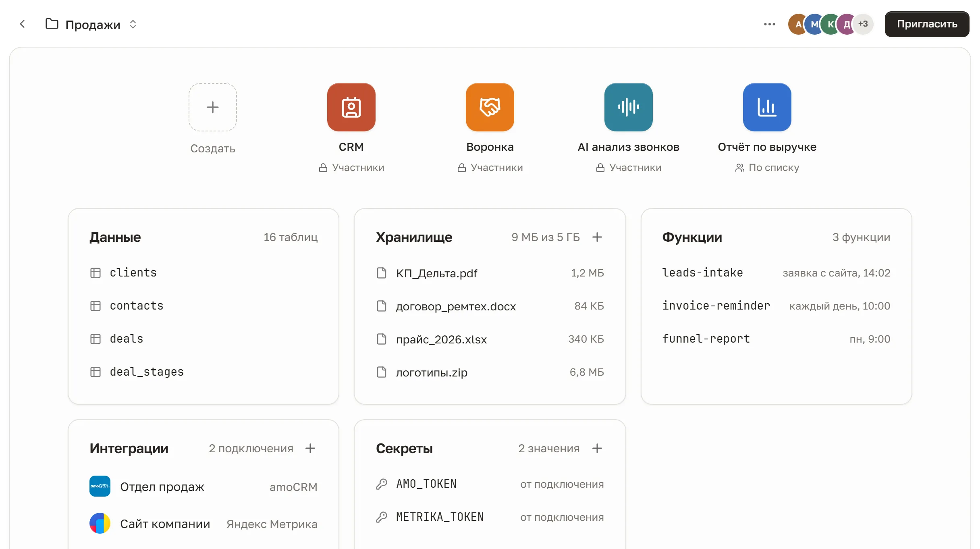Select the AMO_TOKEN secret
The width and height of the screenshot is (980, 549).
pyautogui.click(x=490, y=484)
